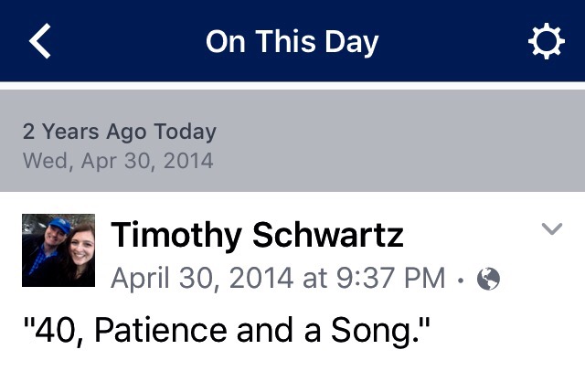Tap the "2 Years Ago Today" heading
Viewport: 585px width, 392px height.
pos(119,132)
